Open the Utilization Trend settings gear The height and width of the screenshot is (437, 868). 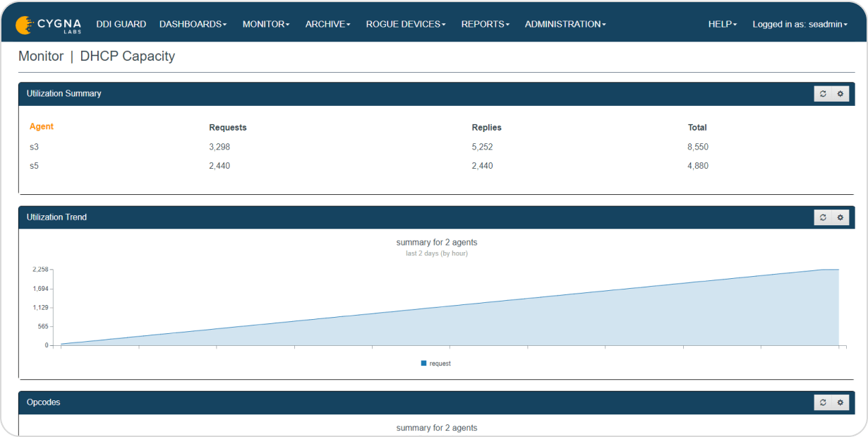840,217
